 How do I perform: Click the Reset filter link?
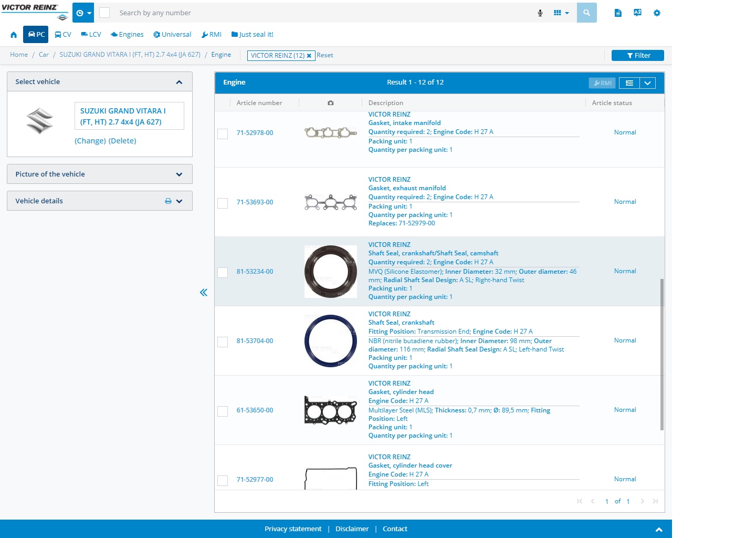click(x=325, y=55)
